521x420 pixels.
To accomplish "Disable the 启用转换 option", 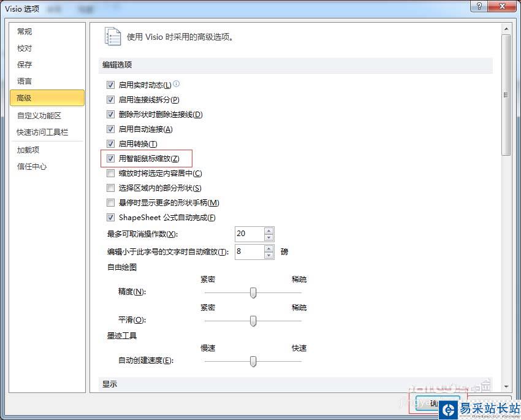I will pos(111,144).
